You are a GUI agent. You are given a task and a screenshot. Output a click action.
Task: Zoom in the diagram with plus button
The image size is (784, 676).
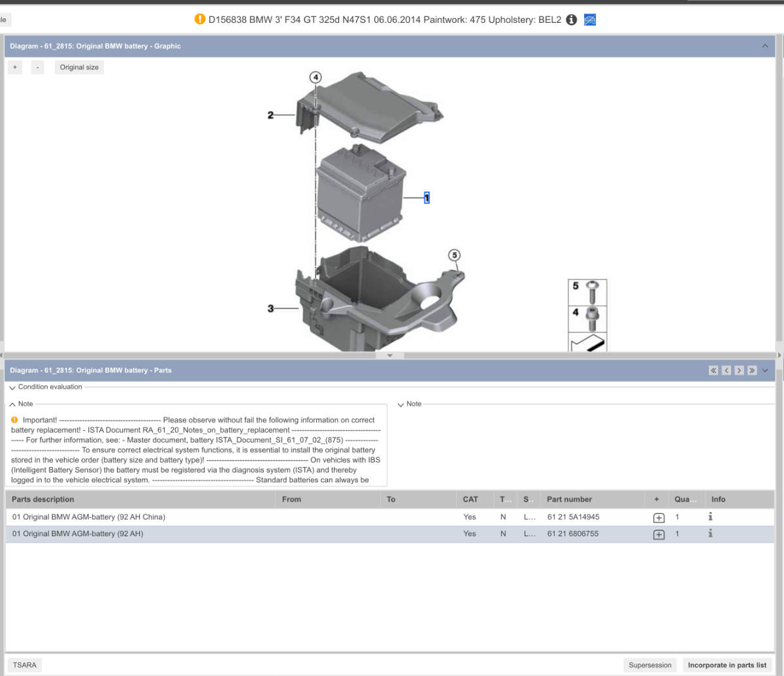coord(15,67)
